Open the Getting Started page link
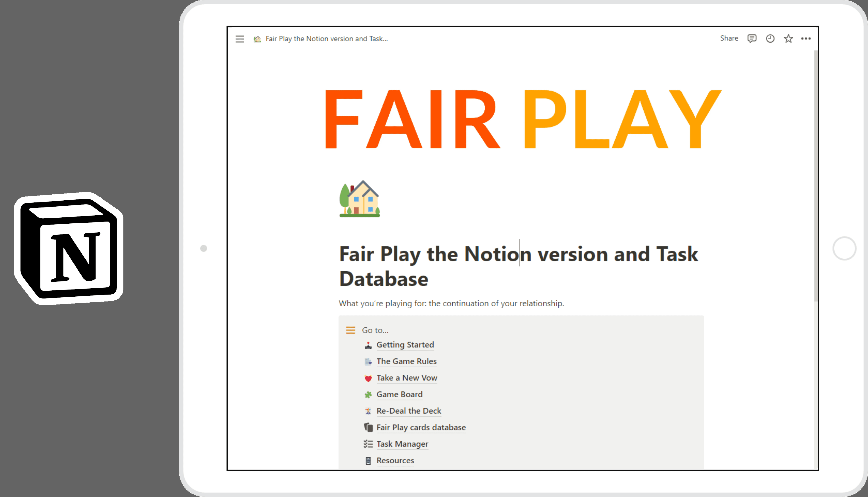 tap(405, 345)
